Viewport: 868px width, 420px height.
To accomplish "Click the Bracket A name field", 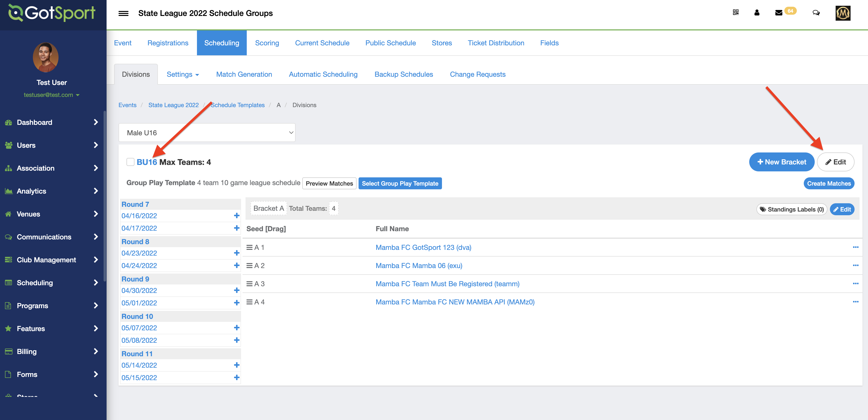I will coord(268,208).
